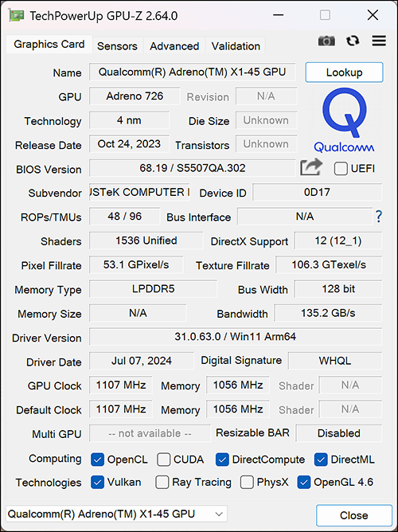Viewport: 398px width, 532px height.
Task: Click the GPU field Adreno 726
Action: 135,96
